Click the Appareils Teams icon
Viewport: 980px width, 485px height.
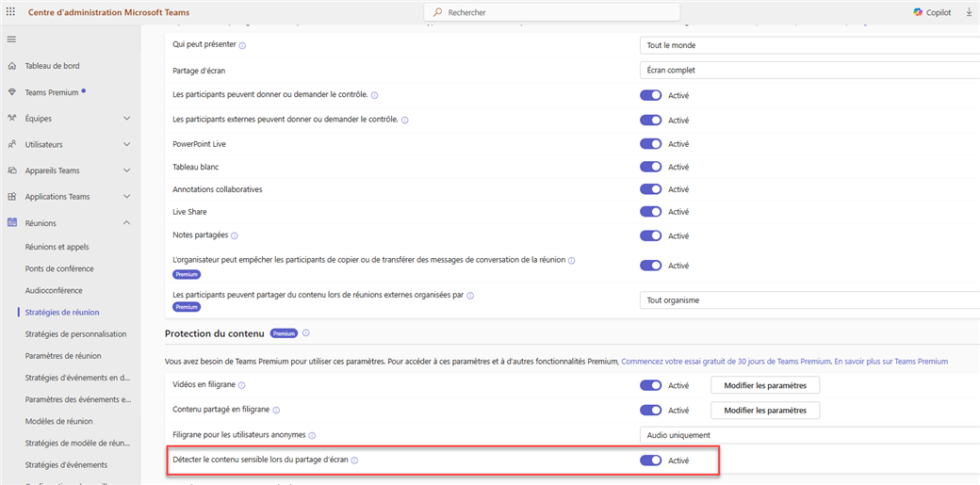click(12, 170)
